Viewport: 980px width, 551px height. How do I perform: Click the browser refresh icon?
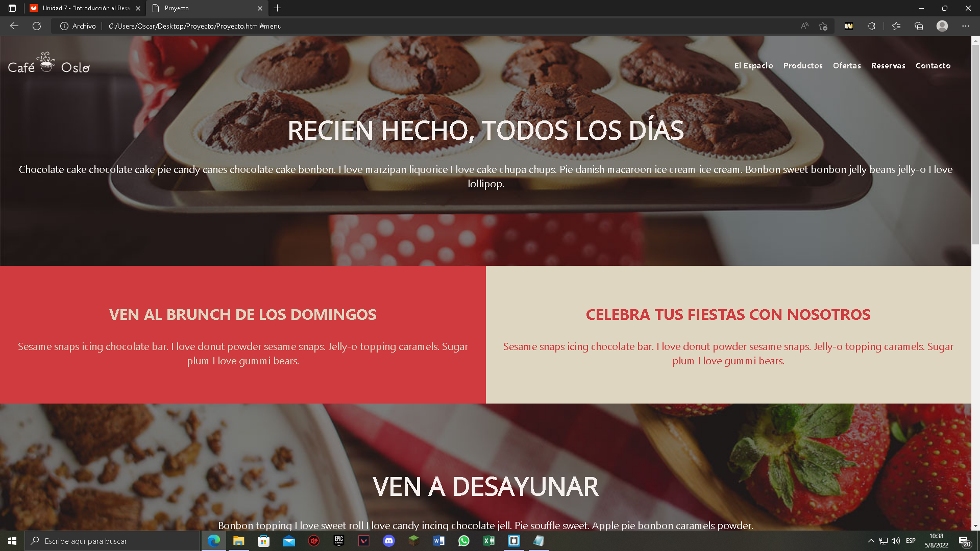coord(37,26)
